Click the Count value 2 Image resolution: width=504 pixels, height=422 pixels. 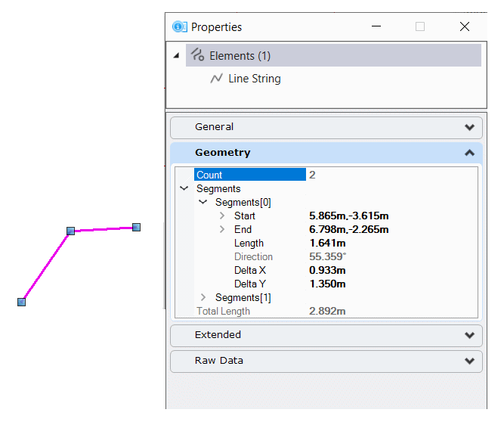pyautogui.click(x=312, y=175)
